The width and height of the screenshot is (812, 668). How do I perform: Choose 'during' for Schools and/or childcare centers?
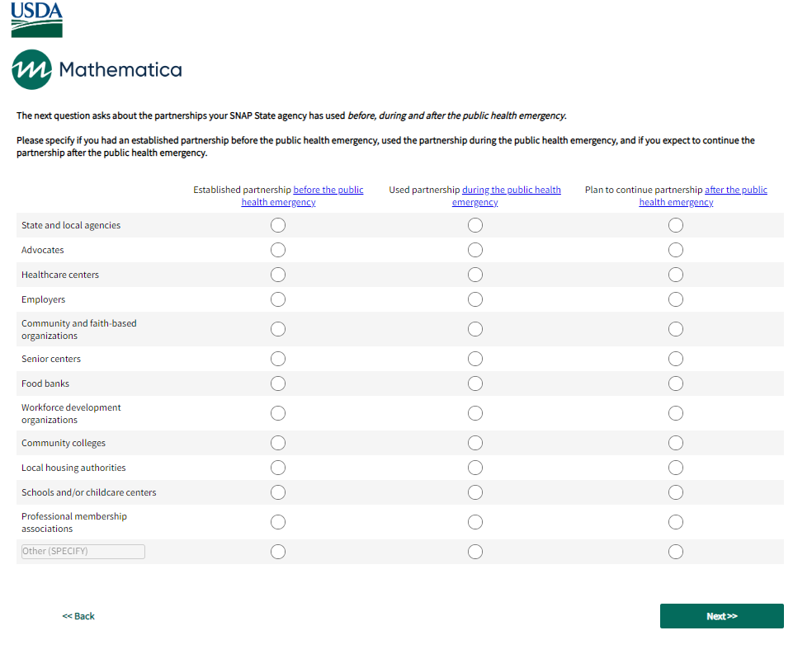(475, 492)
